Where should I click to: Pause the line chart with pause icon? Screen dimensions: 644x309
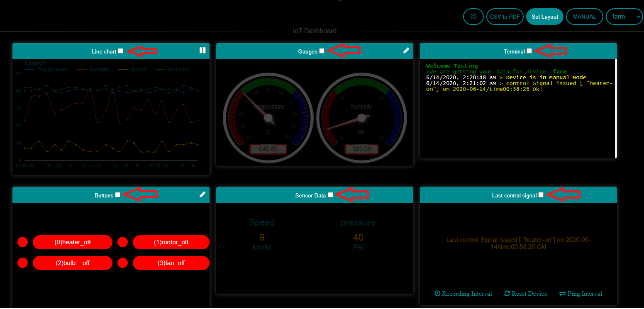click(x=202, y=50)
